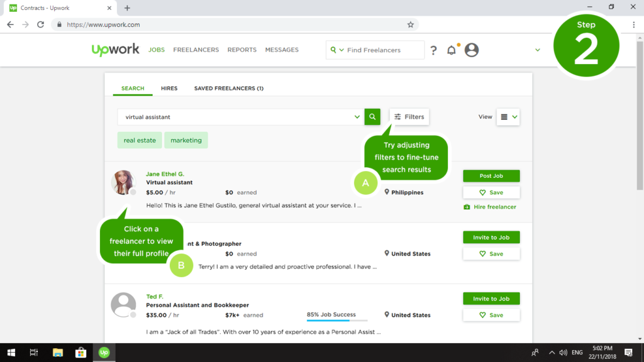The height and width of the screenshot is (362, 644).
Task: Click the green search magnifier button
Action: point(372,117)
